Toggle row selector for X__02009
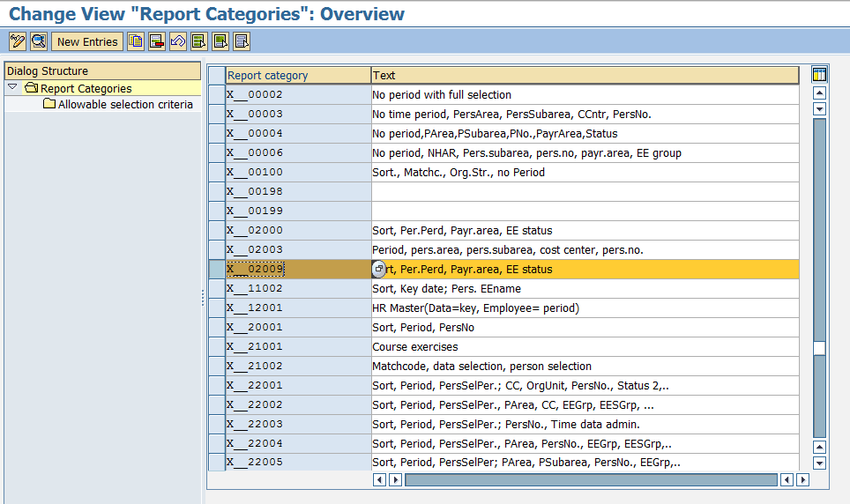Screen dimensions: 850x504 click(x=217, y=269)
